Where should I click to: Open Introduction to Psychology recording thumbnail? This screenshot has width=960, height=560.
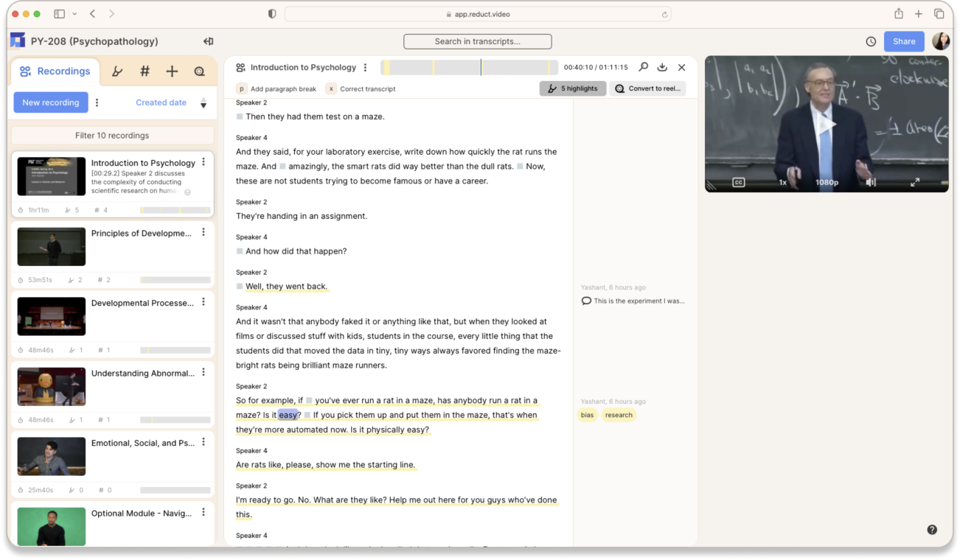(x=52, y=176)
